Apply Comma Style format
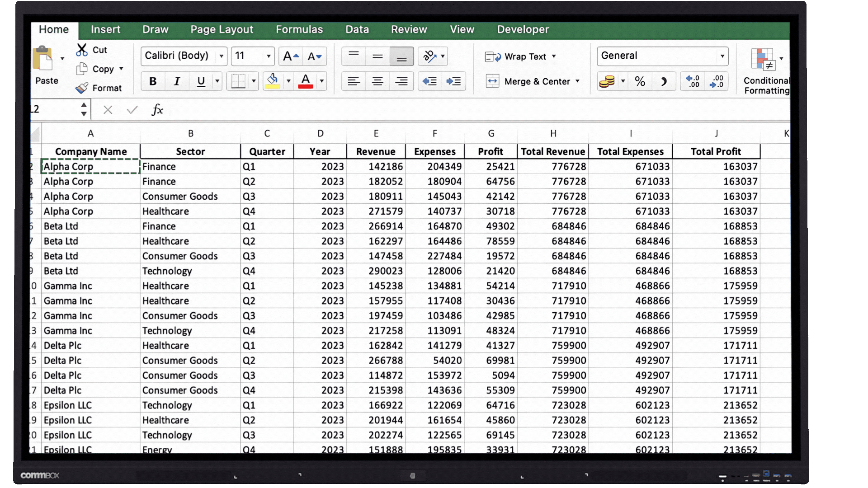The height and width of the screenshot is (488, 868). pyautogui.click(x=664, y=81)
